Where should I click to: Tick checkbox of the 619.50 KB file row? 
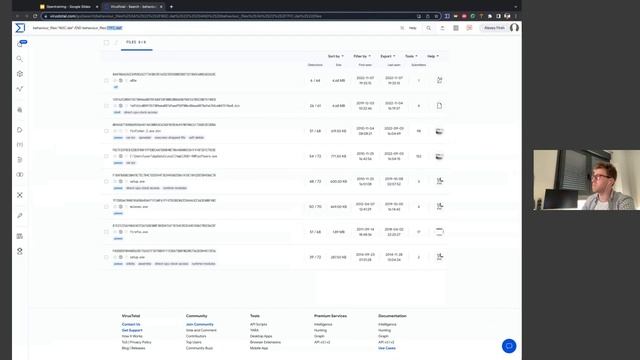click(x=106, y=131)
